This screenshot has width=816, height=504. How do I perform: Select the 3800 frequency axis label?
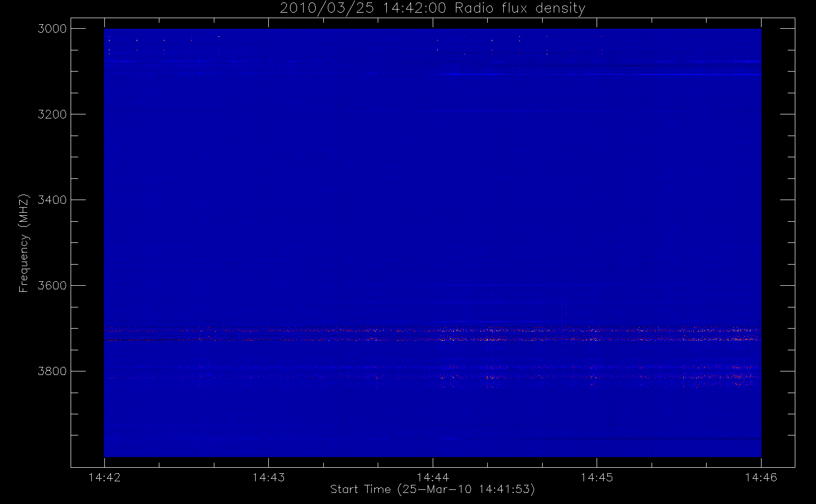coord(52,371)
